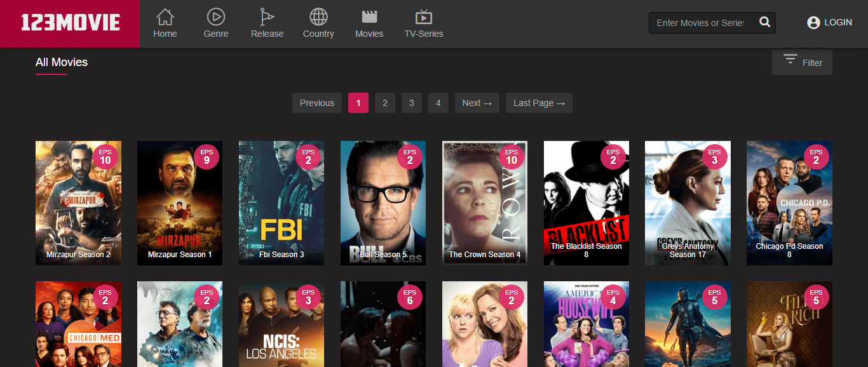This screenshot has height=367, width=868.
Task: Open the Chicago Med poster
Action: pyautogui.click(x=78, y=324)
